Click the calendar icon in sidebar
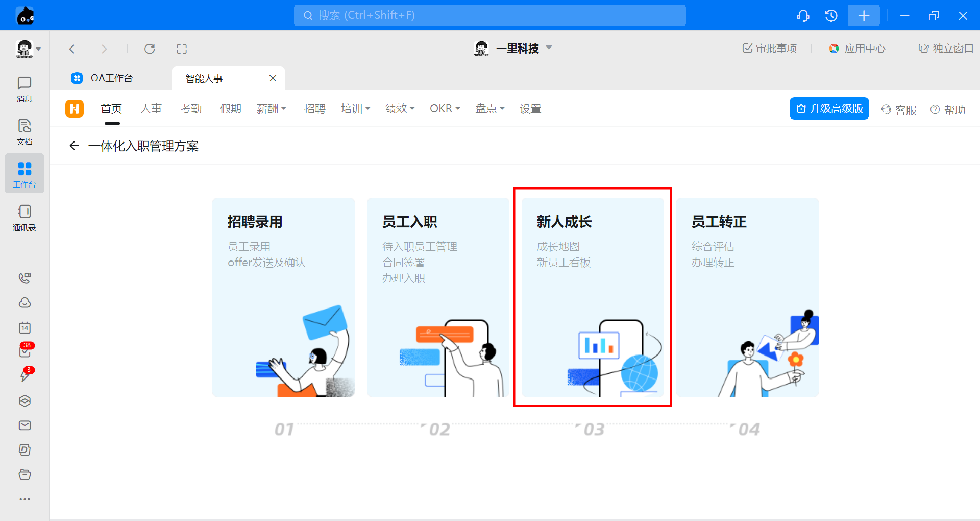This screenshot has height=521, width=980. point(24,328)
